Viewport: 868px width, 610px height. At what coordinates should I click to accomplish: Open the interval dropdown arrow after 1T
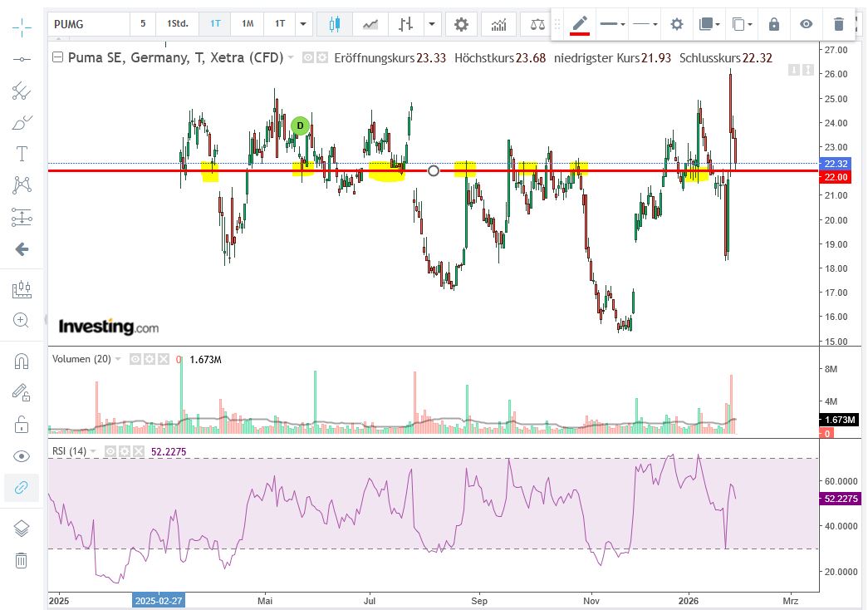coord(303,24)
